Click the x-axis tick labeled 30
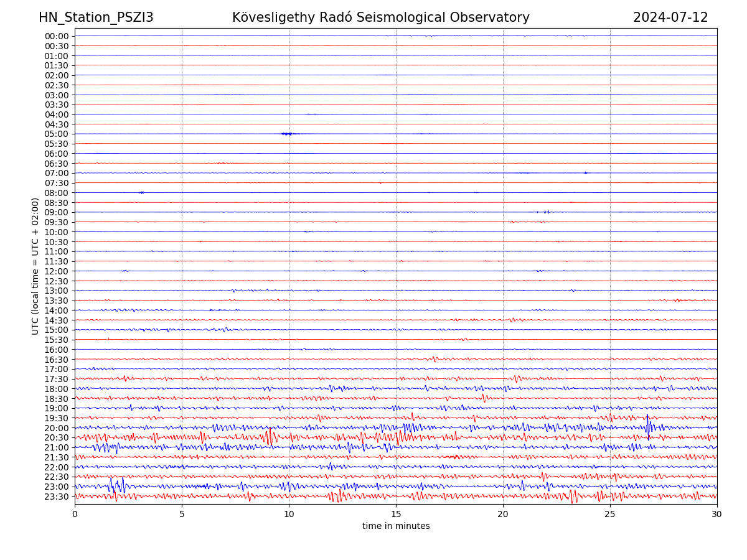747x560 pixels. (x=717, y=515)
